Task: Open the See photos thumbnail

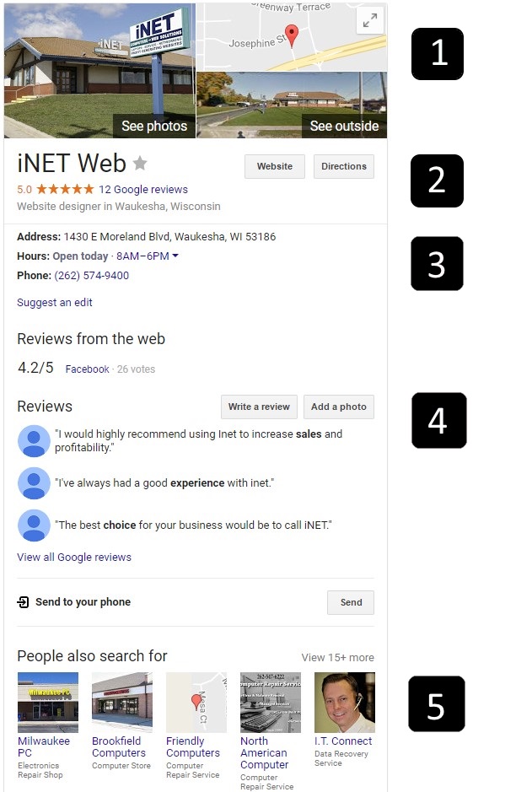Action: click(99, 71)
